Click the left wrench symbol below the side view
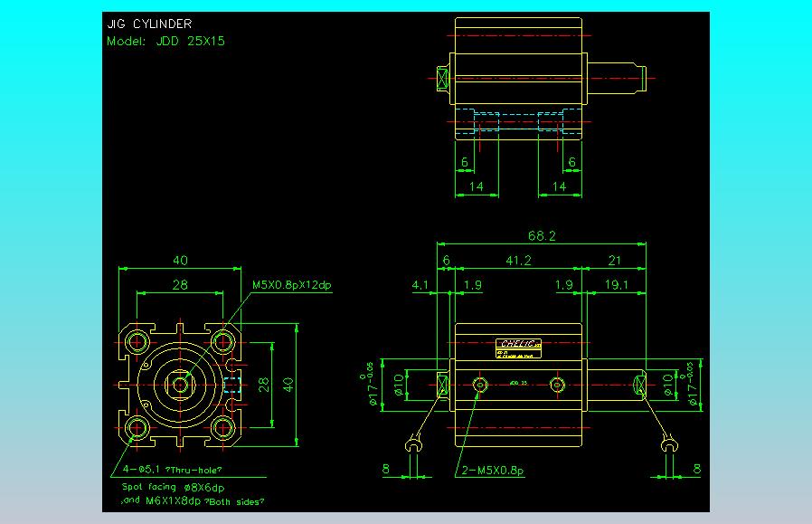 [x=413, y=444]
